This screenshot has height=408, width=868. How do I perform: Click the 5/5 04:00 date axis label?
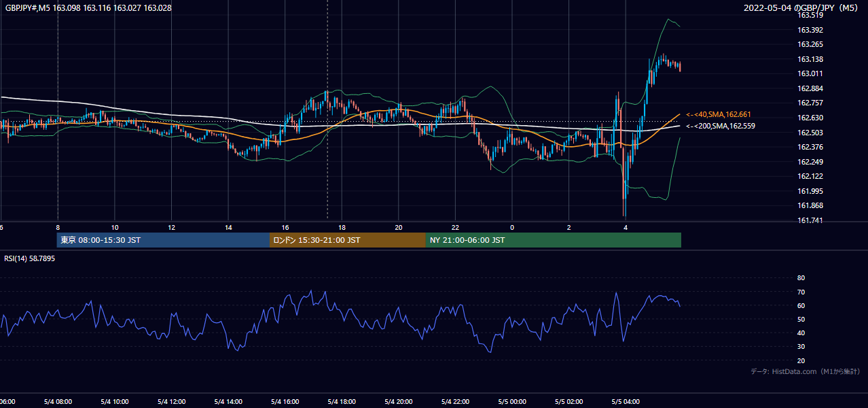626,402
